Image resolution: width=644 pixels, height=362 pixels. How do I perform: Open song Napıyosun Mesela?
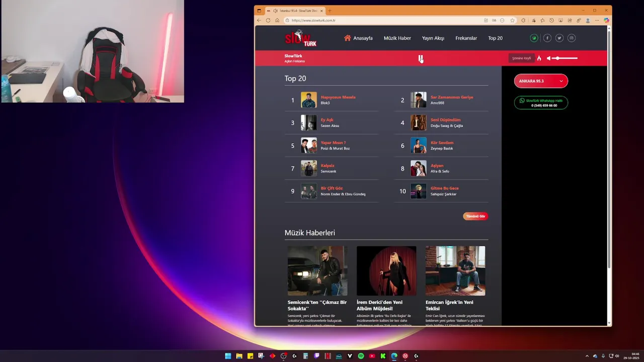click(x=338, y=97)
